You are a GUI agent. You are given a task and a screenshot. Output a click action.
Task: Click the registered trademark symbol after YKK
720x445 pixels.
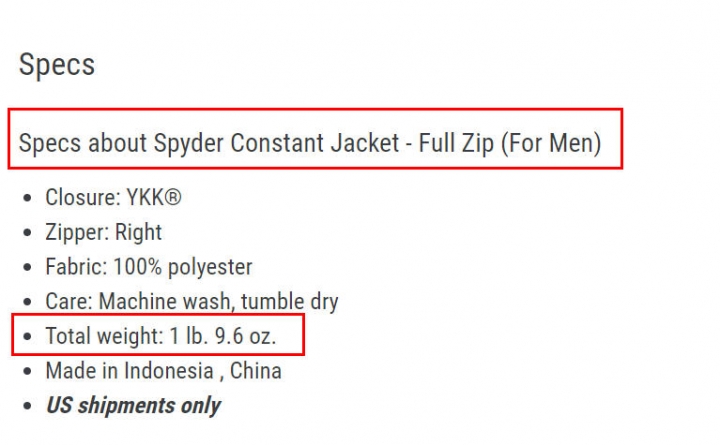click(173, 197)
